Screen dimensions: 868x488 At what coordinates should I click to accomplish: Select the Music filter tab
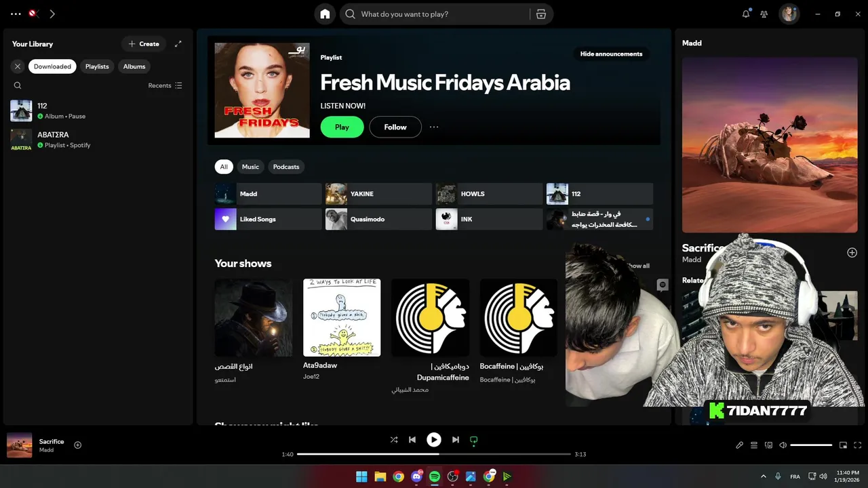250,167
